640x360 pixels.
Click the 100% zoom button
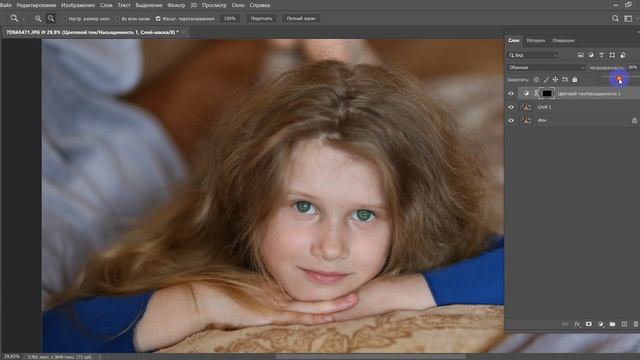230,18
